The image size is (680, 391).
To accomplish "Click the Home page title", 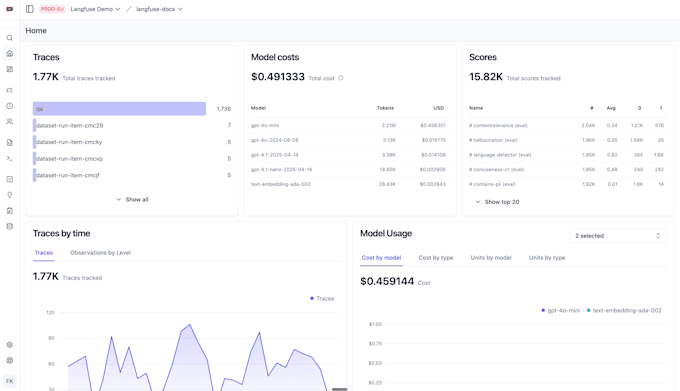I will [36, 31].
